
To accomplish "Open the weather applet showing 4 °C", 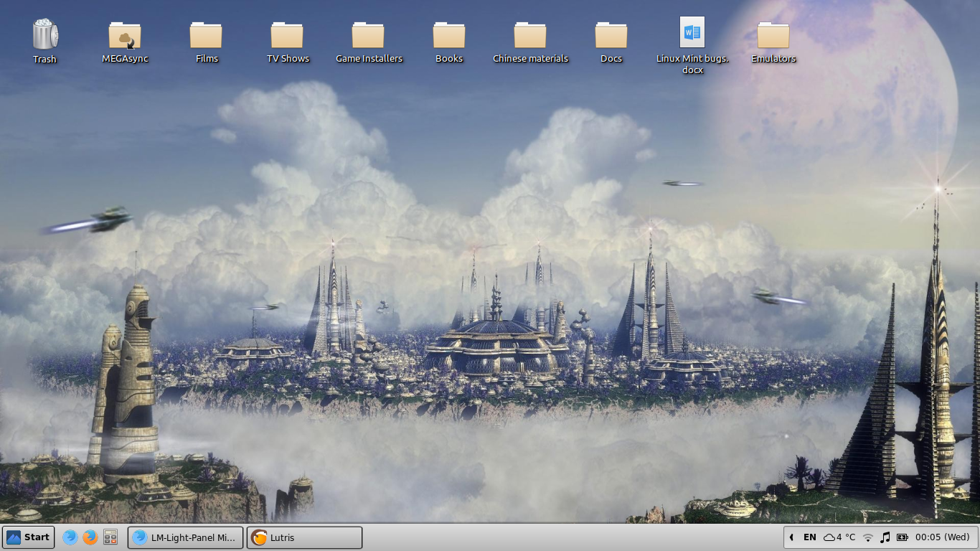I will coord(839,537).
